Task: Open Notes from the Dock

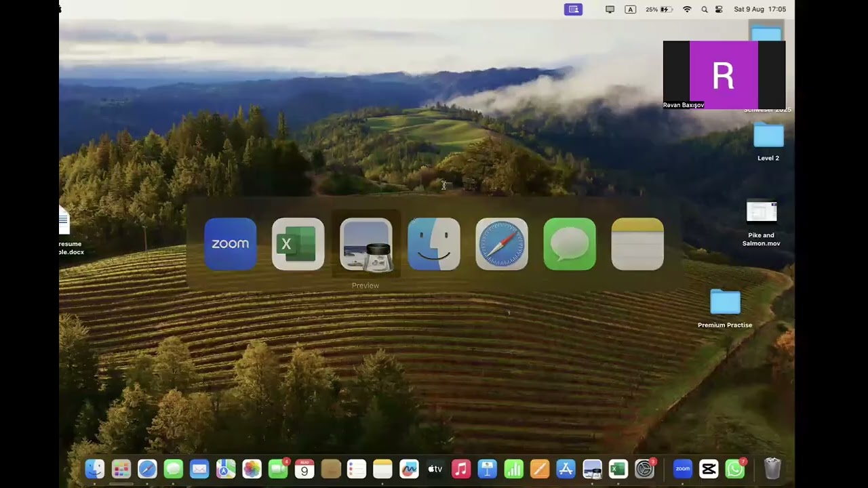Action: [x=382, y=468]
